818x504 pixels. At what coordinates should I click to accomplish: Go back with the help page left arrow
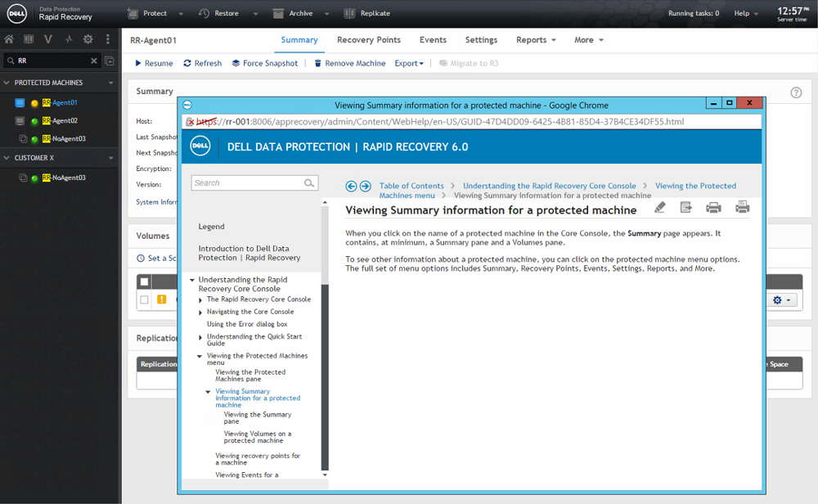click(x=351, y=187)
